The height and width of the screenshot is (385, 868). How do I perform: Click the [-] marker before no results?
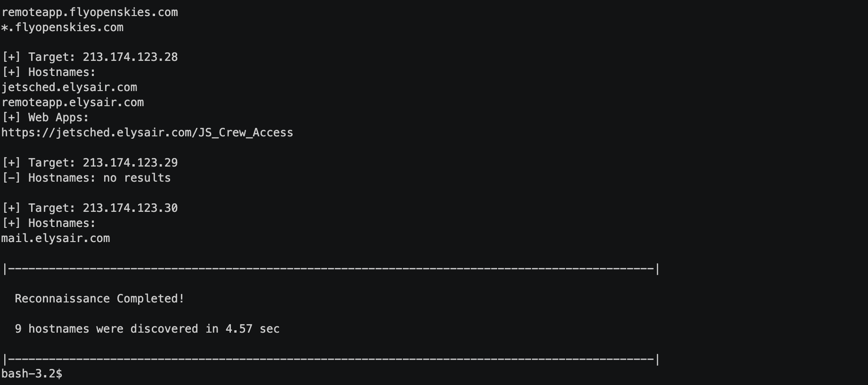click(x=11, y=178)
